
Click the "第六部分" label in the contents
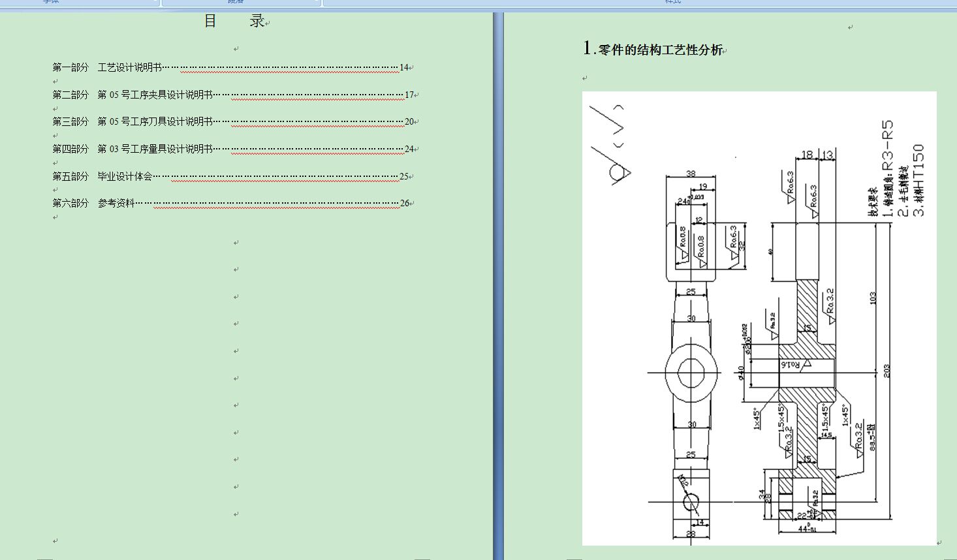(71, 203)
